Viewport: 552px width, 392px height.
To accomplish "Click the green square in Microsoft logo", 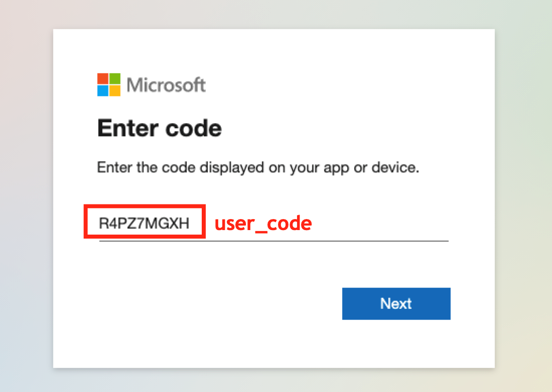I will click(x=115, y=79).
